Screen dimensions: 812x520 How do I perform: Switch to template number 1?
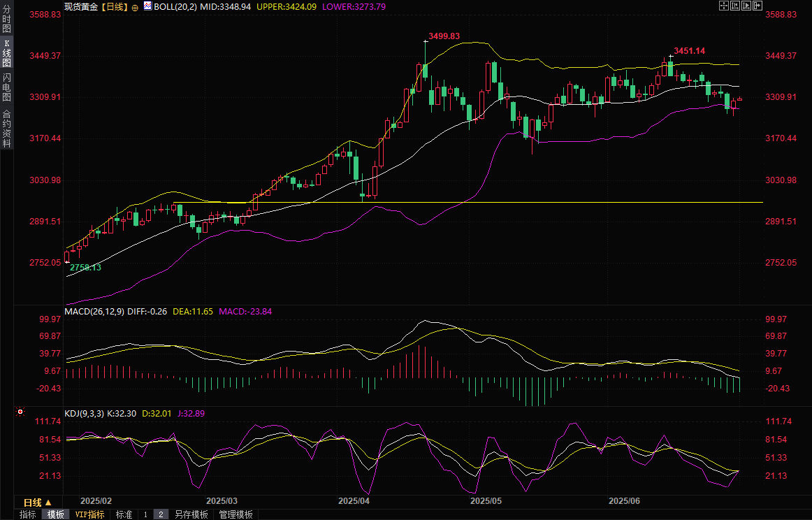click(145, 514)
